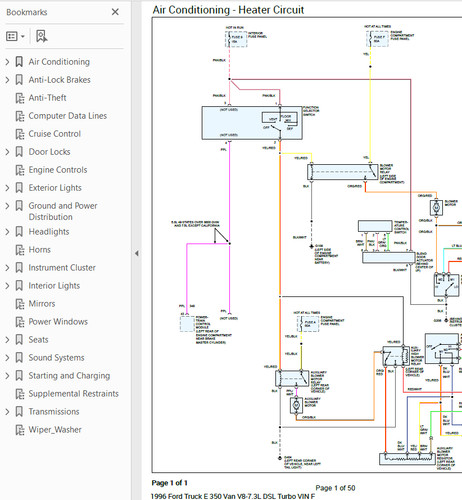Image resolution: width=462 pixels, height=500 pixels.
Task: Click the Anti-Theft bookmark icon
Action: (20, 98)
